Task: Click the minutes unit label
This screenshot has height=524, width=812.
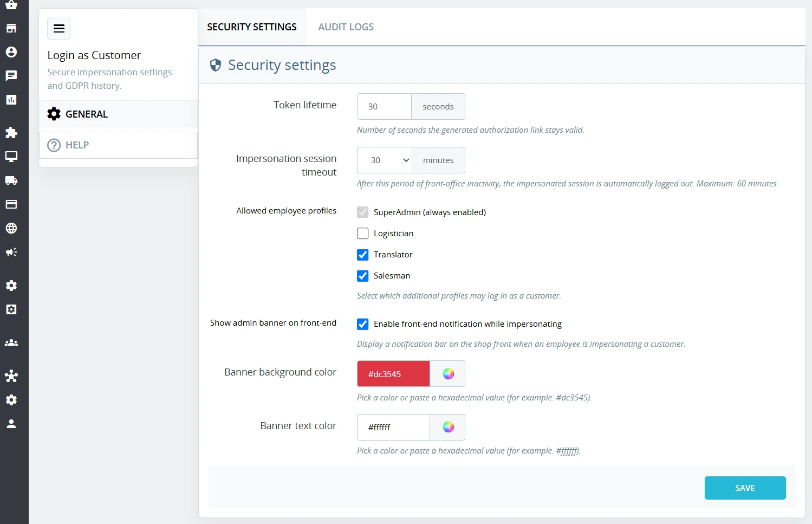Action: pos(438,160)
